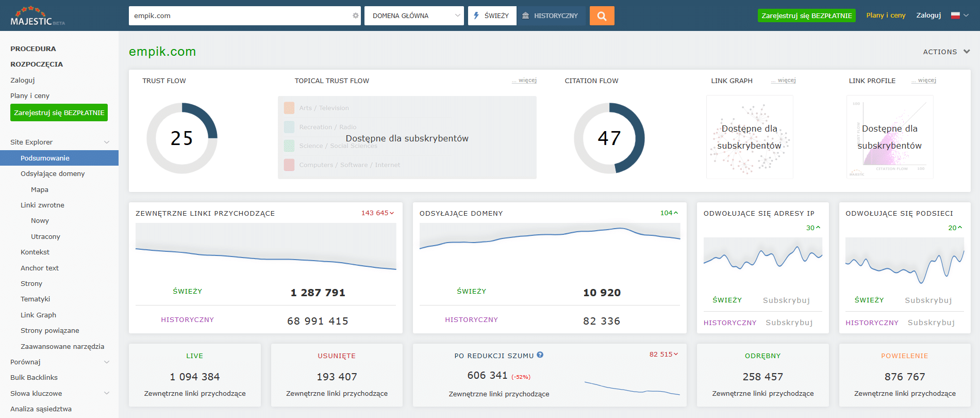Open Utracony backlinks item
This screenshot has width=980, height=418.
pyautogui.click(x=45, y=236)
